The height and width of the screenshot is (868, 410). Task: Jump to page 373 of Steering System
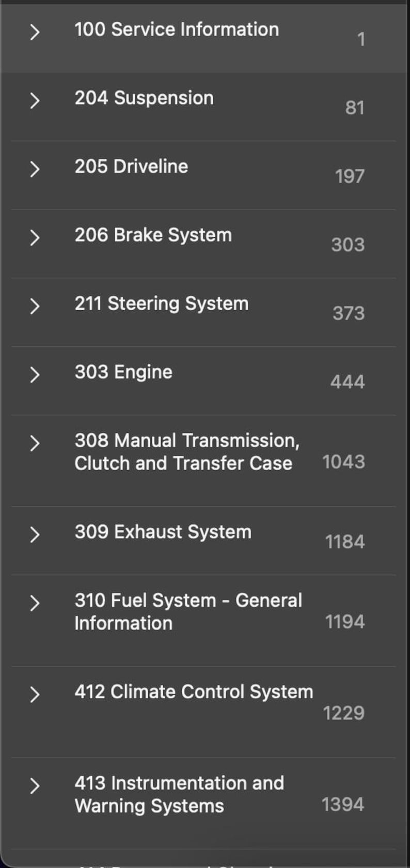(348, 313)
